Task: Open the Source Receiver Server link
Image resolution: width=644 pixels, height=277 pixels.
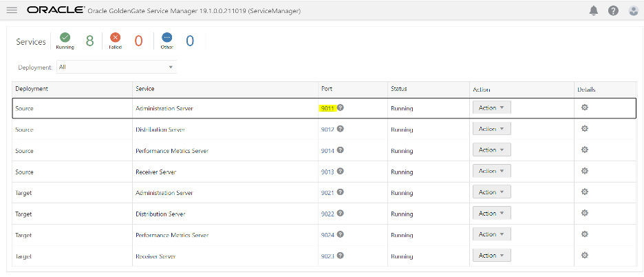Action: pos(155,172)
